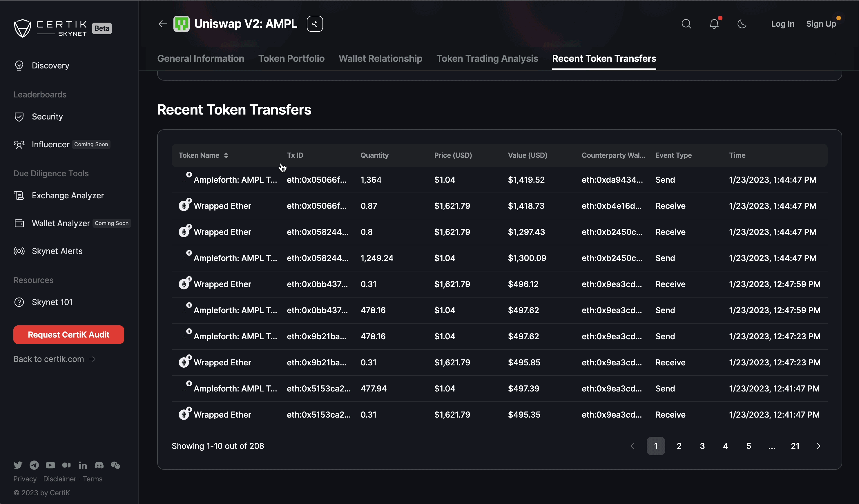859x504 pixels.
Task: Click the LinkedIn icon in footer
Action: tap(83, 465)
